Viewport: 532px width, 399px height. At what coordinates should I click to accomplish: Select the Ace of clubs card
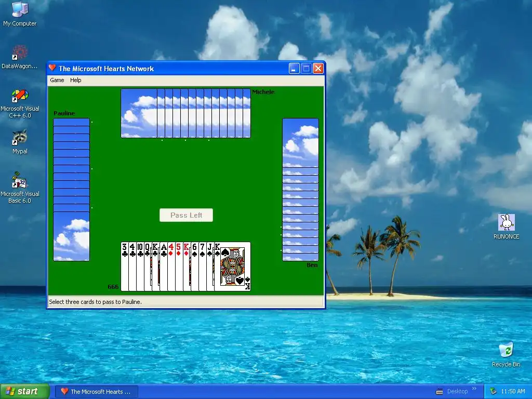tap(164, 267)
